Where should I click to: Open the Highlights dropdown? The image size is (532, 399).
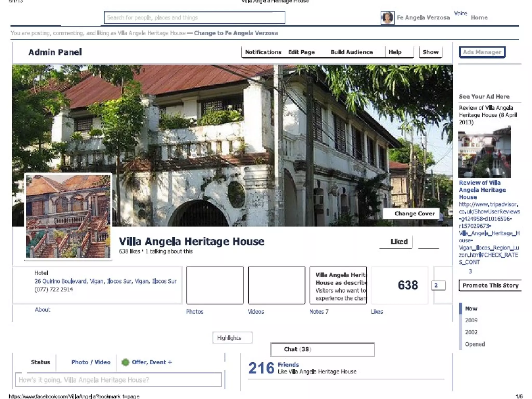click(232, 338)
